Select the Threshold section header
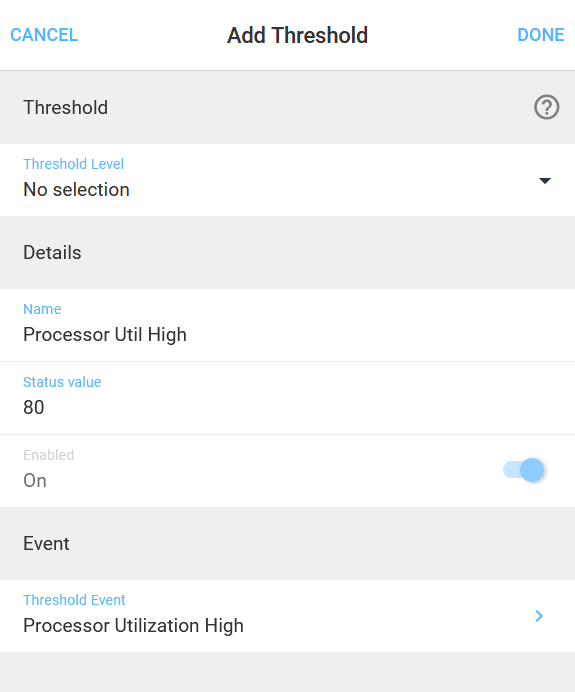575x692 pixels. point(287,107)
